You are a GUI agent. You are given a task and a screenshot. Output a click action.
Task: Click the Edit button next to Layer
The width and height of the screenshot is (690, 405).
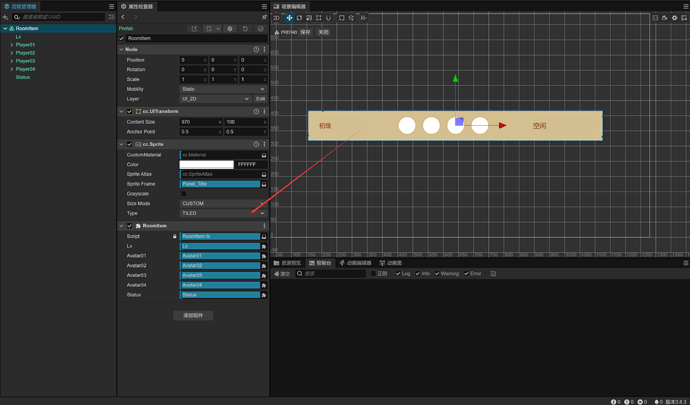261,99
